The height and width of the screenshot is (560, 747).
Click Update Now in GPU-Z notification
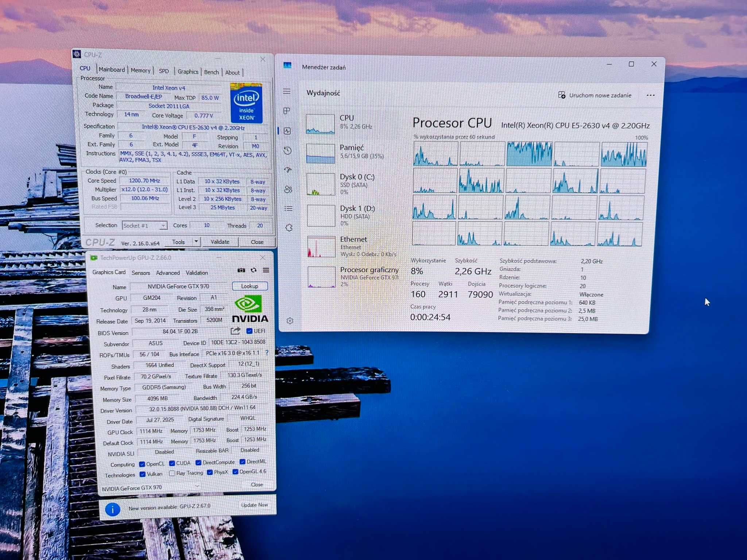[x=255, y=505]
